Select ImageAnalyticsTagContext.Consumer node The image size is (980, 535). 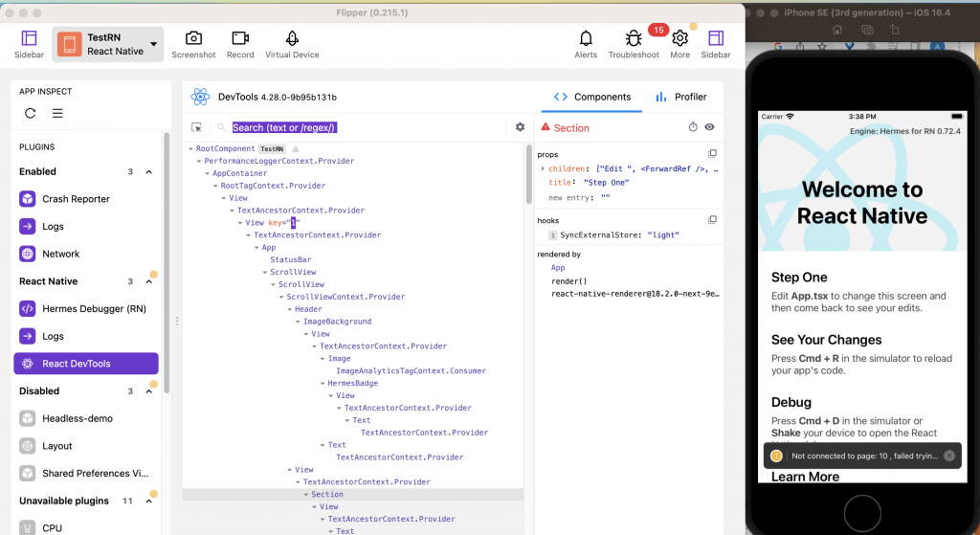[x=411, y=370]
